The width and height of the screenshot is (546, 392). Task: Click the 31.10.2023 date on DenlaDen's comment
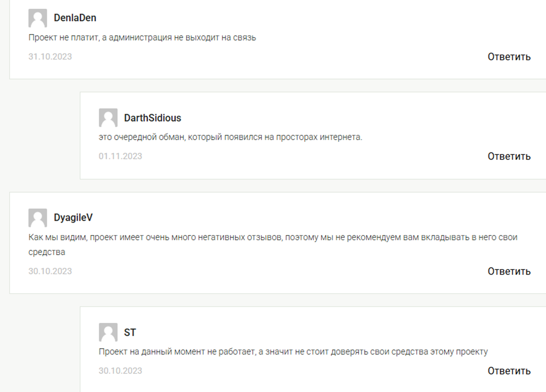click(x=50, y=57)
